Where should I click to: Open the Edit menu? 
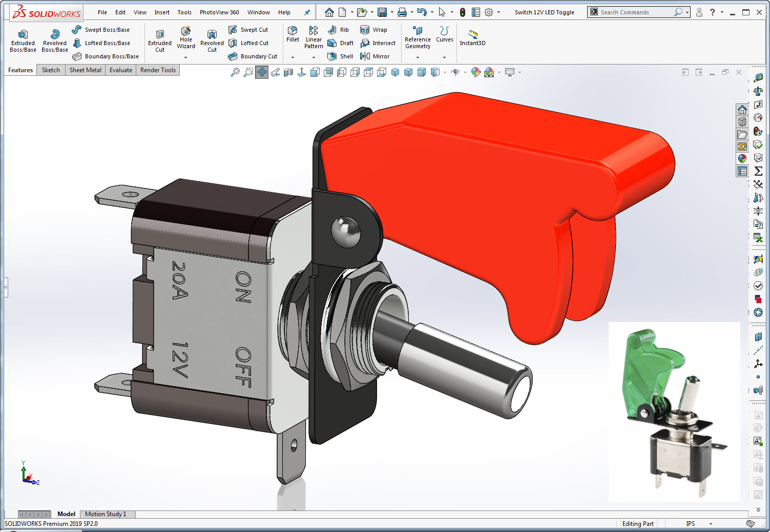pos(120,12)
